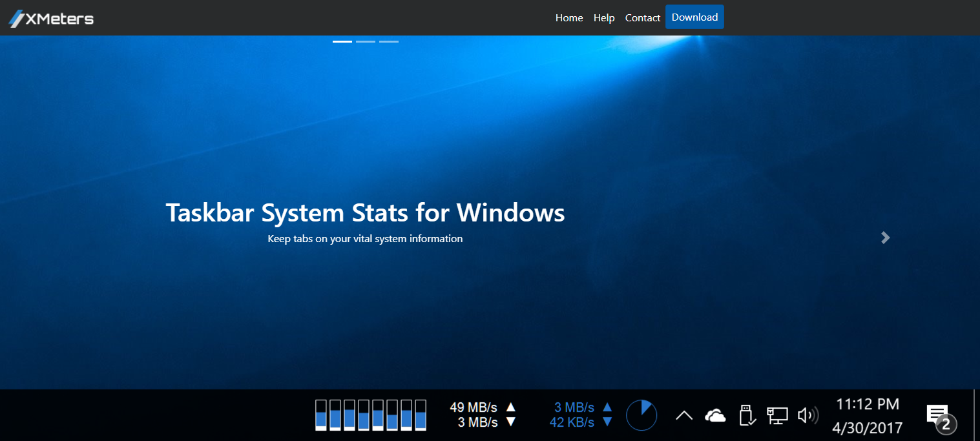The image size is (980, 441).
Task: Click the blue "3 MB/s" readout
Action: [x=574, y=407]
